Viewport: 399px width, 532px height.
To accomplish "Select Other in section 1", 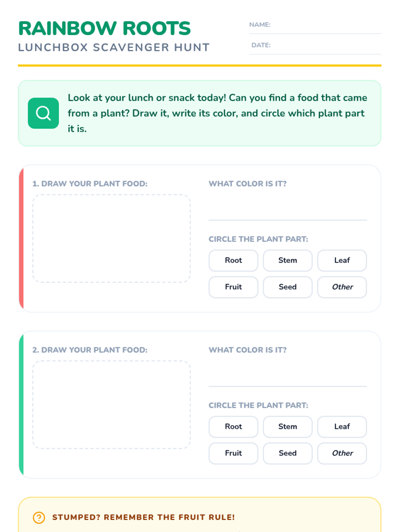I will click(342, 287).
